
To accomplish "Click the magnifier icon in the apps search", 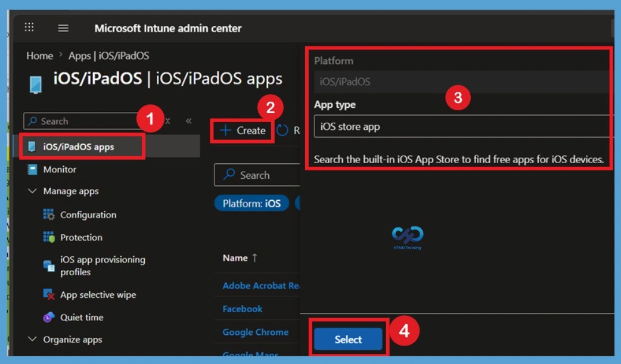I will point(229,175).
